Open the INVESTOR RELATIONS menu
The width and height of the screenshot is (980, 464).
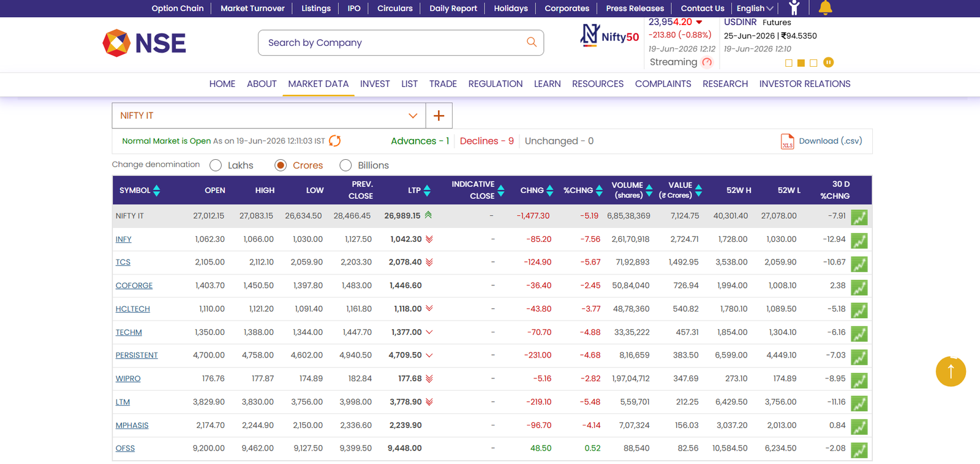[x=805, y=84]
